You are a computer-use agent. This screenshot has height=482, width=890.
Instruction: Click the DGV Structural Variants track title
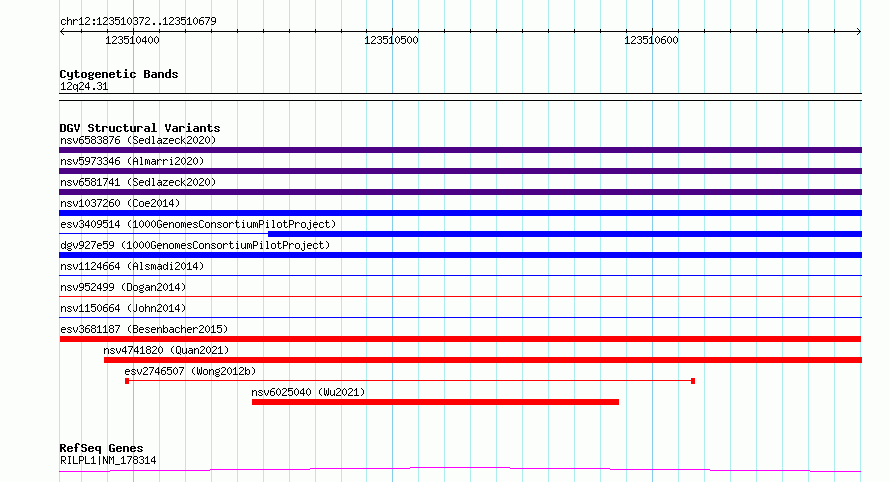tap(140, 128)
